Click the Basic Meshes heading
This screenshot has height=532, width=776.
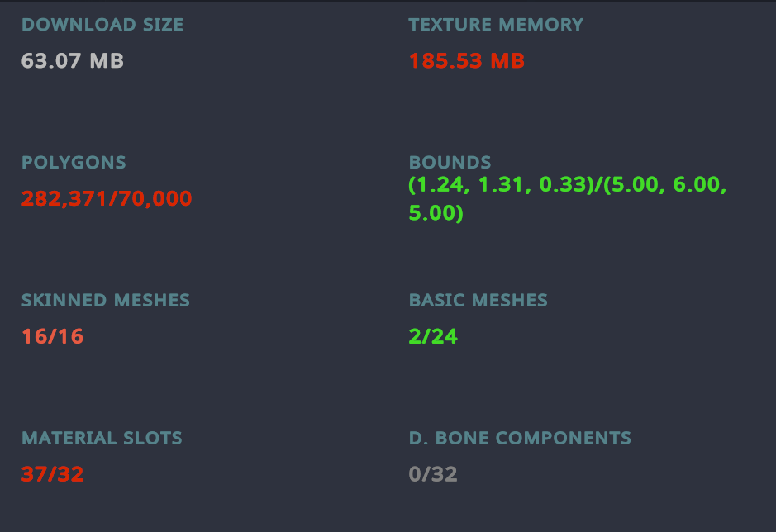(478, 301)
